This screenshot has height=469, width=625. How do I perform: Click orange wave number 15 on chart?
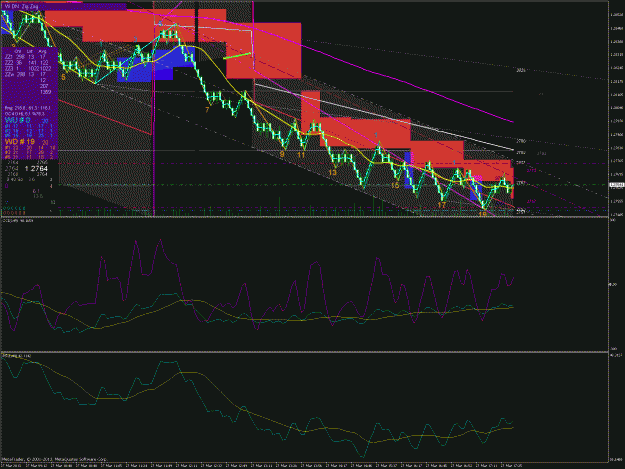(395, 186)
